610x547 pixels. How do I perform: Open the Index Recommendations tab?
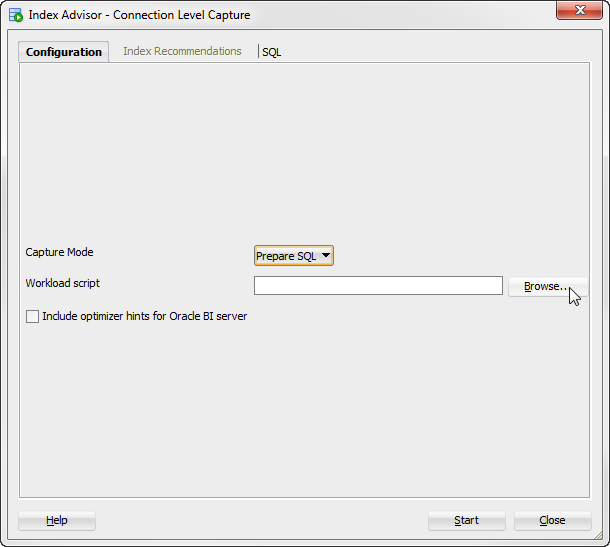click(x=182, y=51)
